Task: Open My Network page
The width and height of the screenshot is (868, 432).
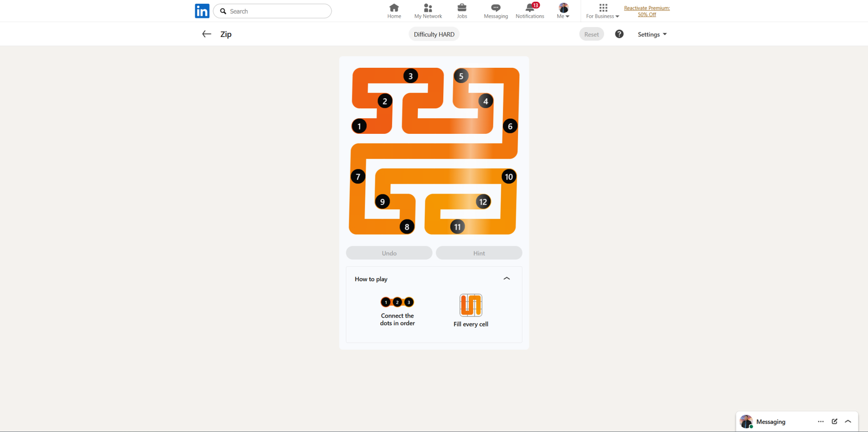Action: click(427, 11)
